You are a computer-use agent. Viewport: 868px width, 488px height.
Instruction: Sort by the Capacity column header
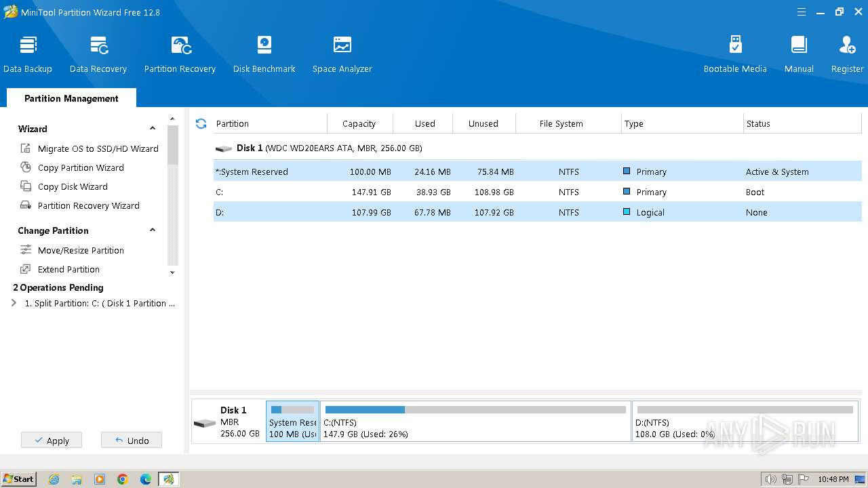pos(359,123)
